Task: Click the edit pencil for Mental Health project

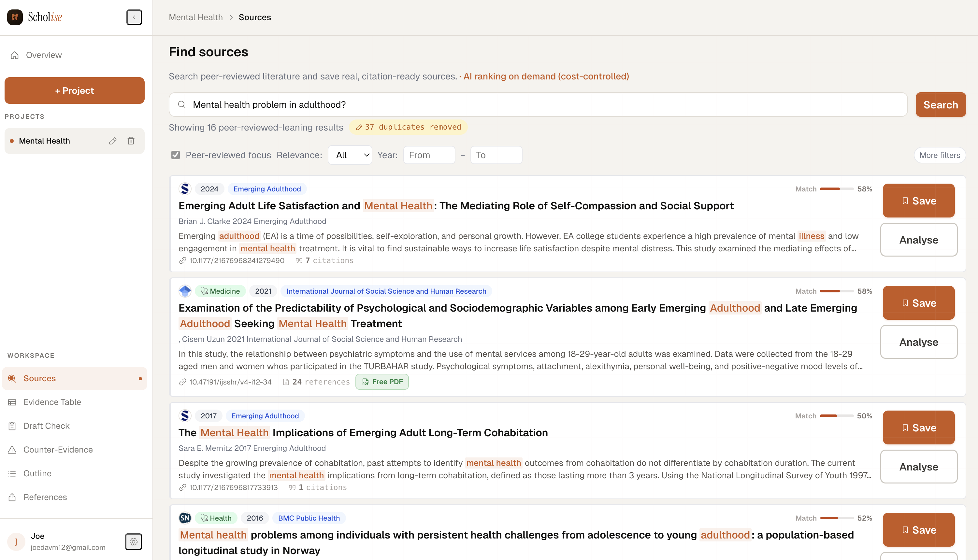Action: click(x=112, y=141)
